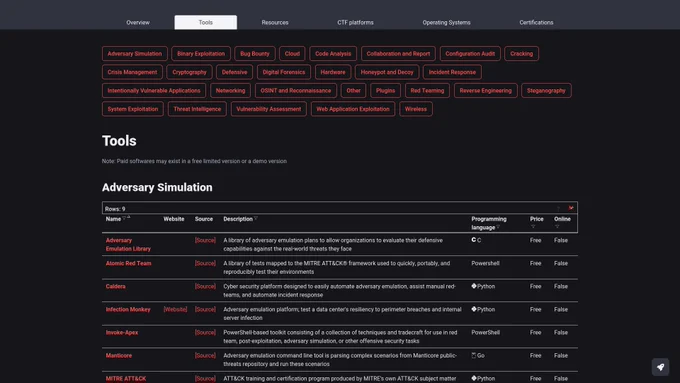Go to the CTF platforms tab
The image size is (680, 383).
(355, 23)
